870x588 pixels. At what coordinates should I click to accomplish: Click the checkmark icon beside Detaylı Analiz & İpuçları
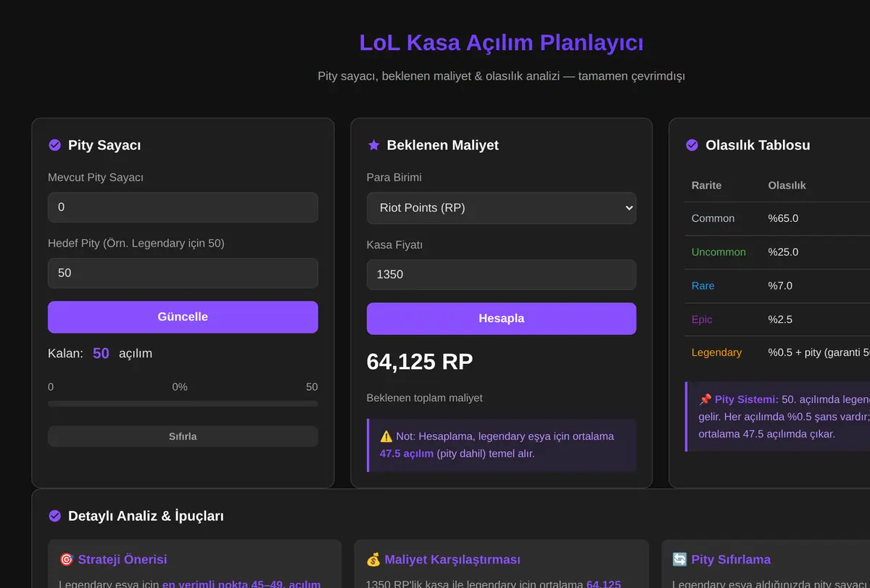(54, 516)
